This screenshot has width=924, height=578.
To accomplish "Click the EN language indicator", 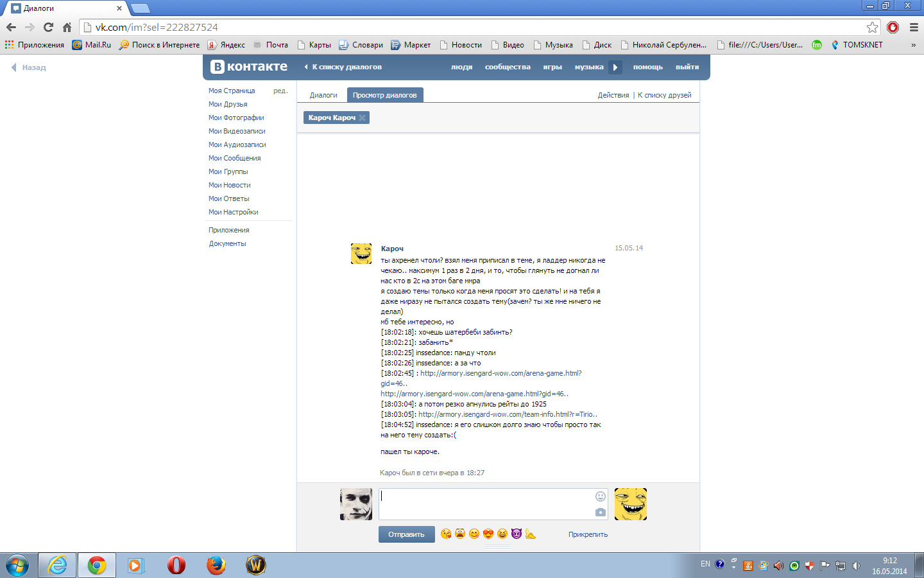I will 705,564.
